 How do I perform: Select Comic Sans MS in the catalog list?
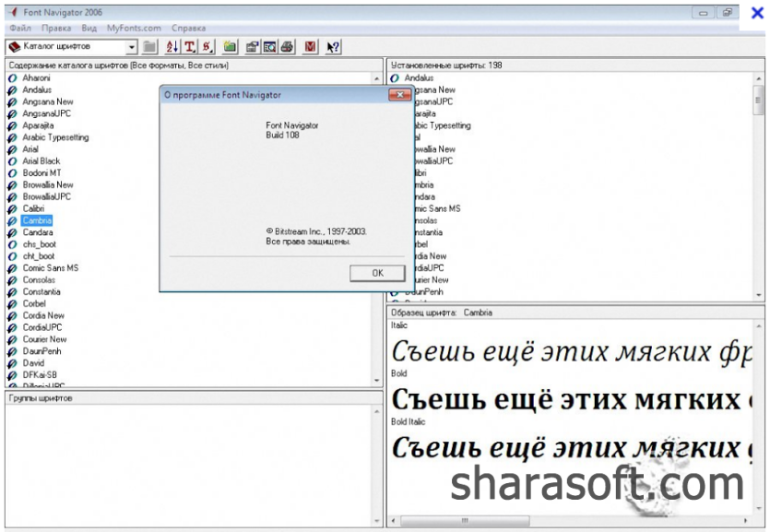51,268
